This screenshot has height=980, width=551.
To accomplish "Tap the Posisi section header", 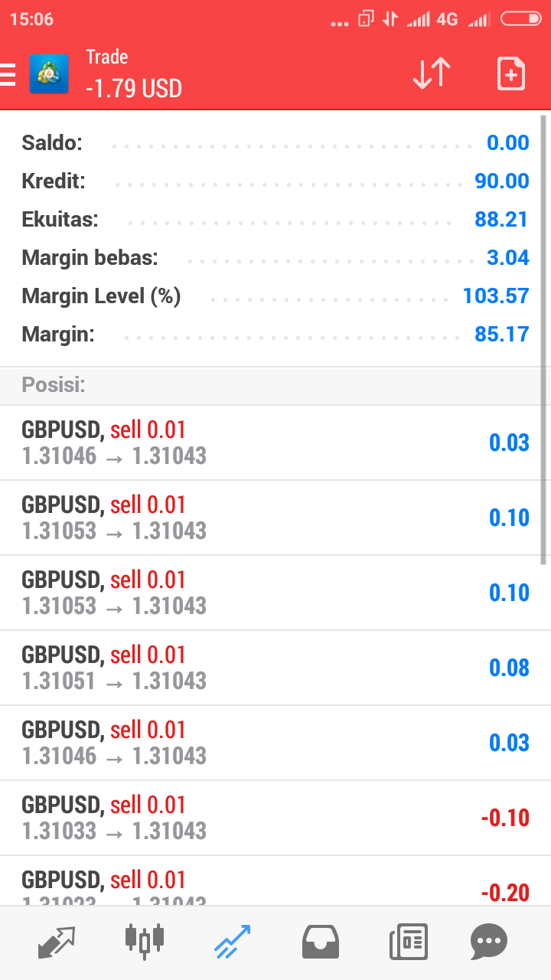I will 275,385.
